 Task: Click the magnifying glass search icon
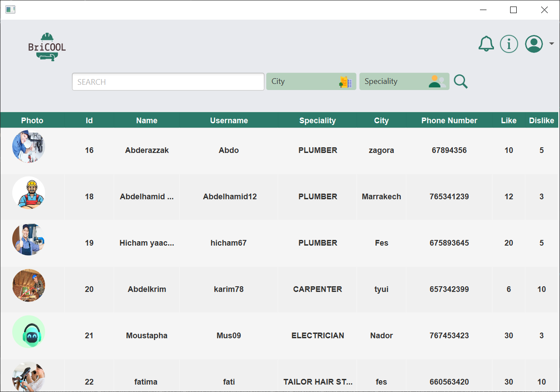461,81
